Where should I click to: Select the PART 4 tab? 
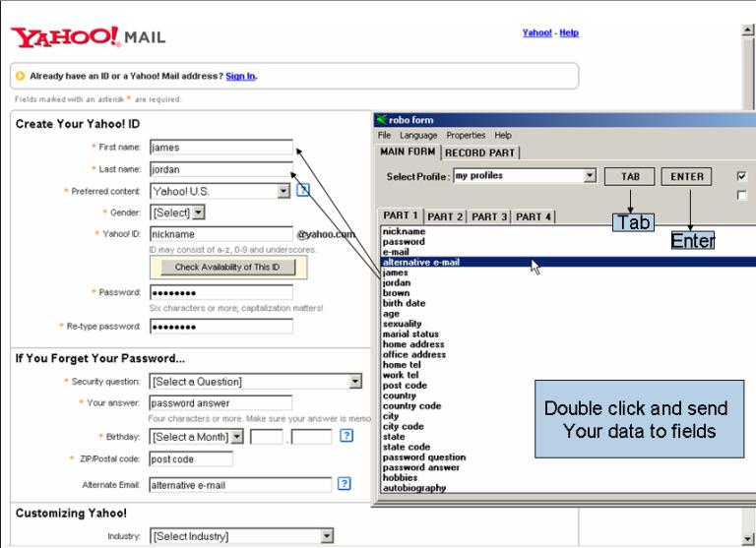(534, 216)
